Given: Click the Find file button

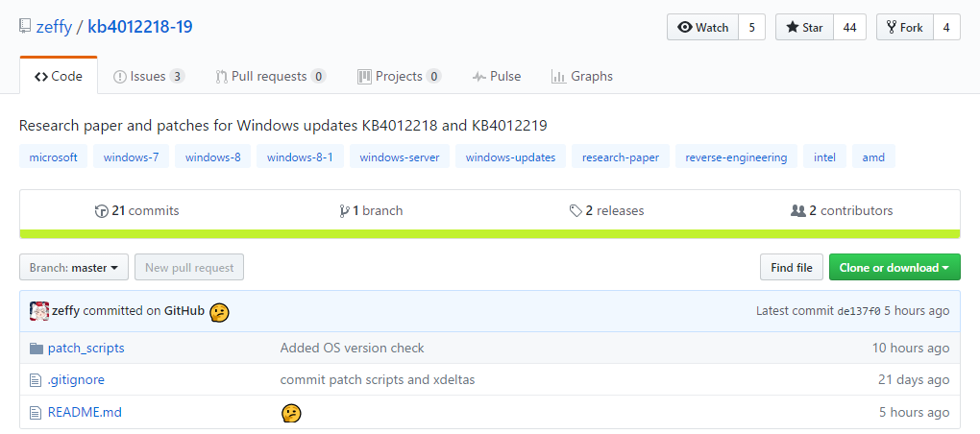Looking at the screenshot, I should coord(792,267).
